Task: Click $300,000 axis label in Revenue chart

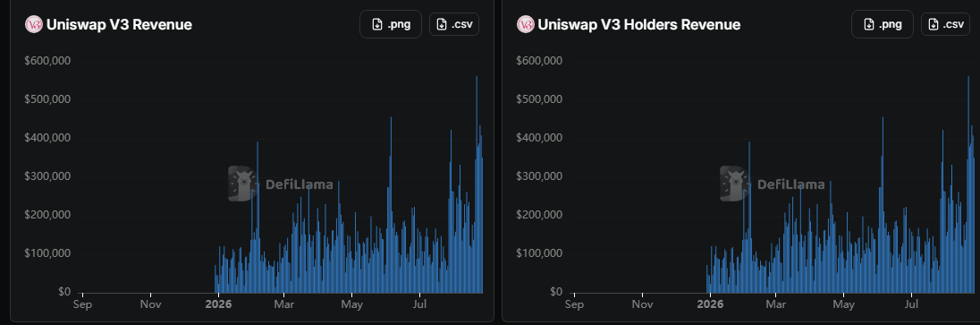Action: [x=47, y=176]
